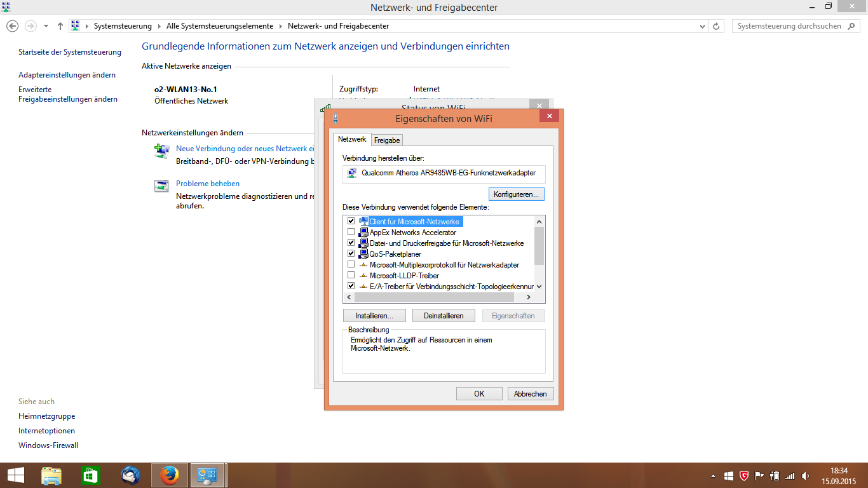
Task: Enable the Microsoft-LLDP-Treiber checkbox
Action: tap(351, 275)
